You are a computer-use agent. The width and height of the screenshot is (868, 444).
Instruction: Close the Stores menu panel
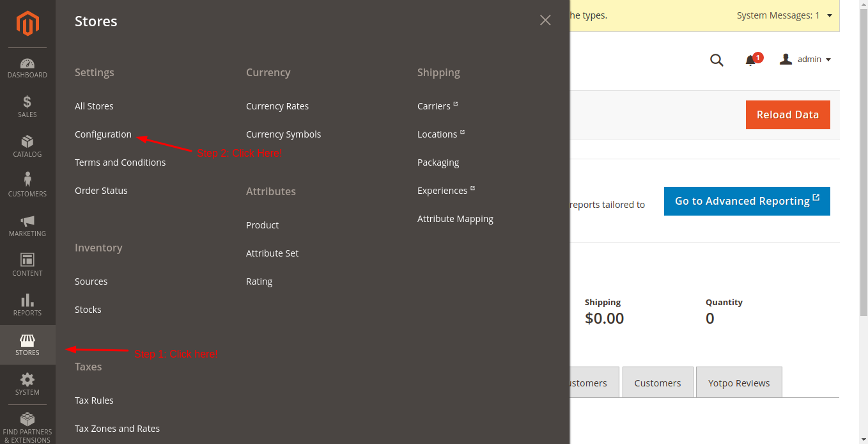[x=545, y=20]
